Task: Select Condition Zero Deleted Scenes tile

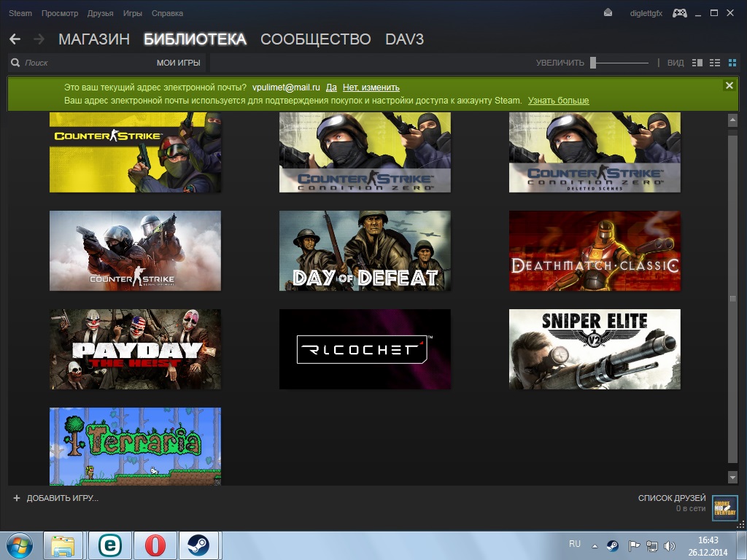Action: (x=595, y=152)
